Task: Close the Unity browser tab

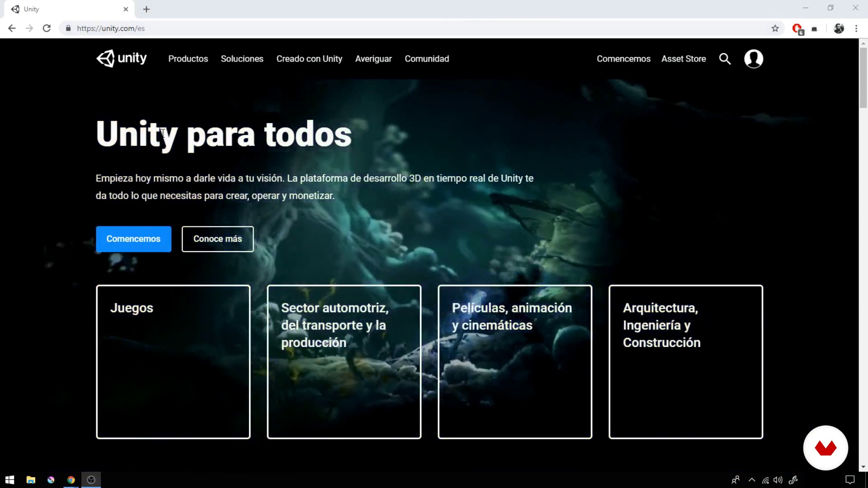Action: pos(126,9)
